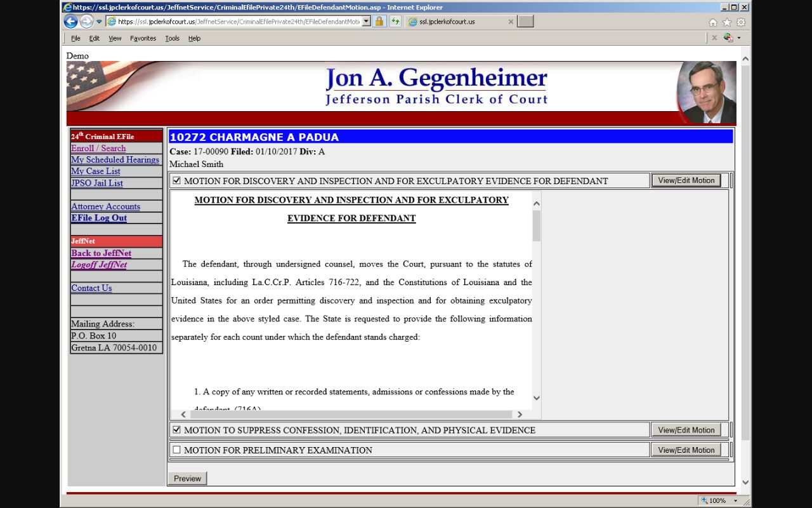The image size is (812, 508).
Task: Click the security lock icon in address bar
Action: pos(379,22)
